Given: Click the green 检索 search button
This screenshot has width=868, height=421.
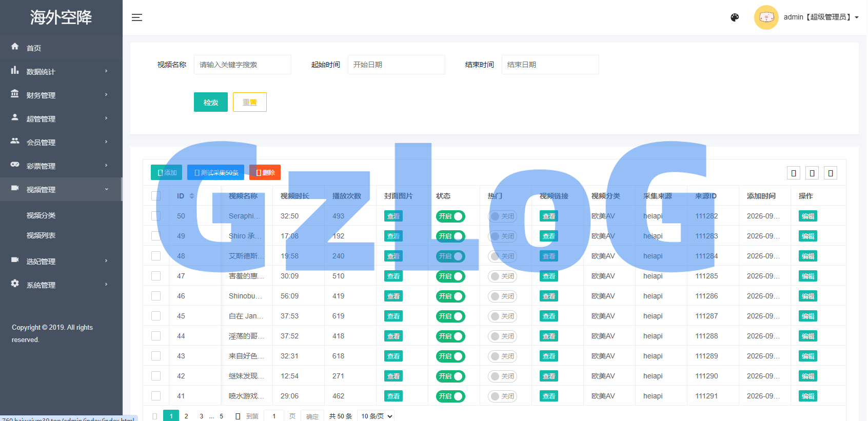Looking at the screenshot, I should click(x=211, y=102).
